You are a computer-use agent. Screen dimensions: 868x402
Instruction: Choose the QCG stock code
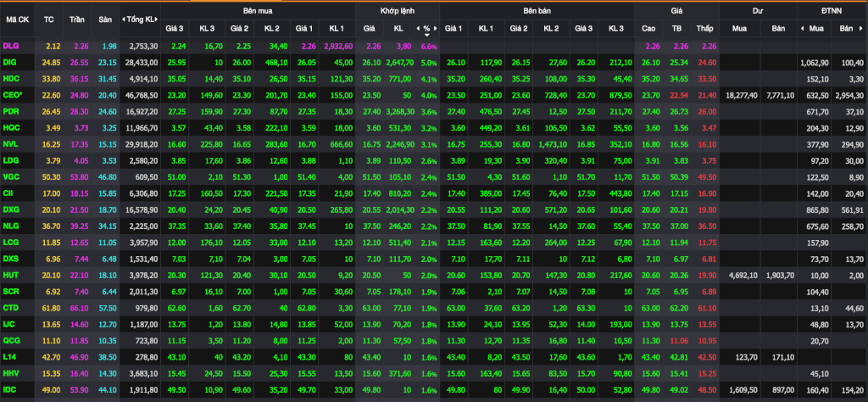click(x=11, y=341)
